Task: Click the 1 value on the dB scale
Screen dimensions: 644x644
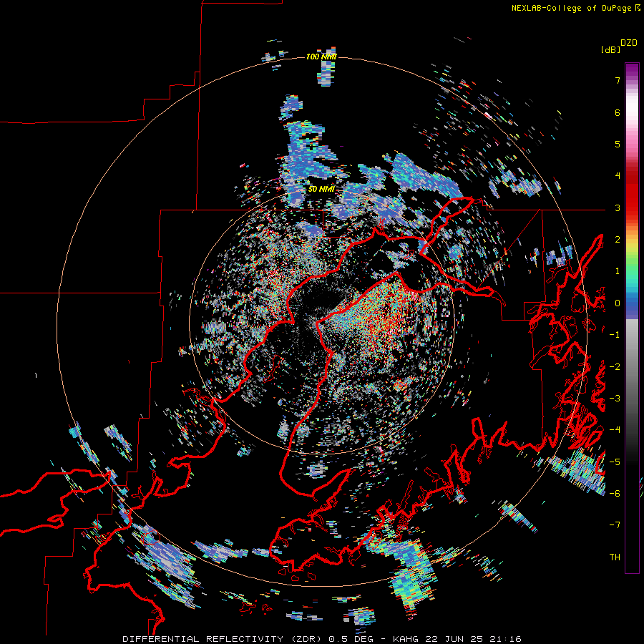Action: point(618,271)
